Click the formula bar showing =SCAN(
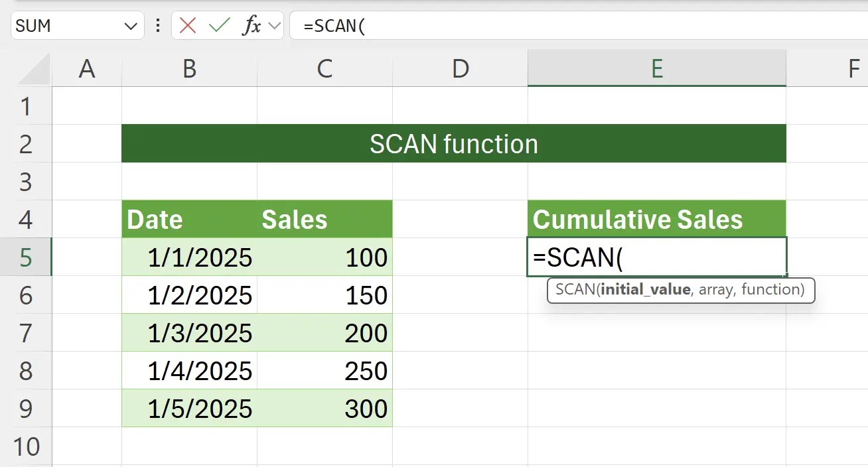 [x=398, y=26]
